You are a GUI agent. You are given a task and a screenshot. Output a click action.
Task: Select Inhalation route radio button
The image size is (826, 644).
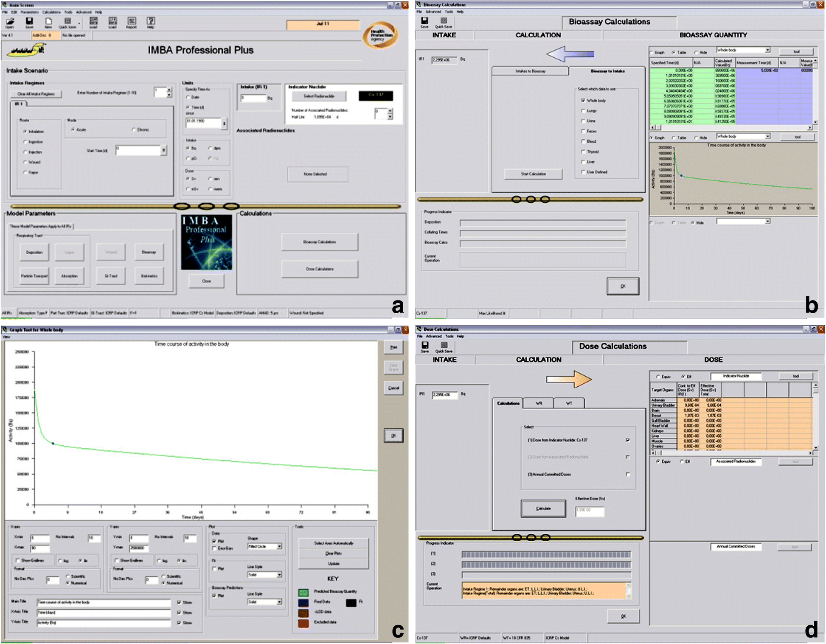[x=25, y=132]
